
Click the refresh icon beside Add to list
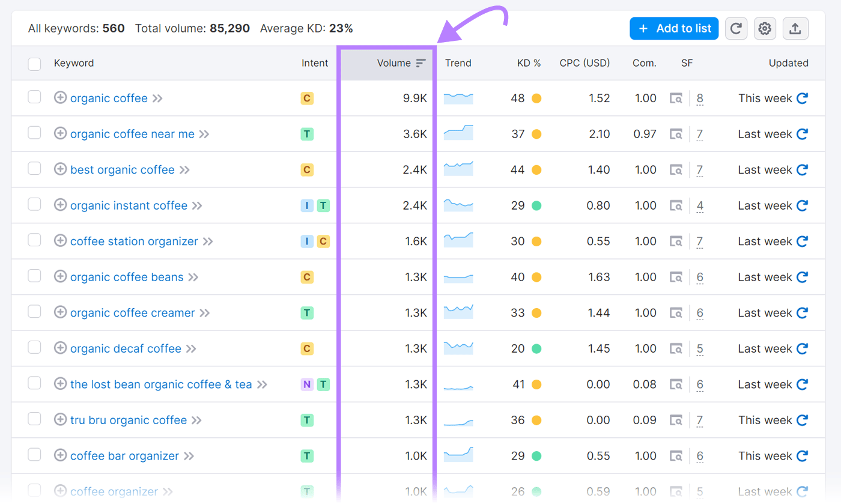coord(736,28)
